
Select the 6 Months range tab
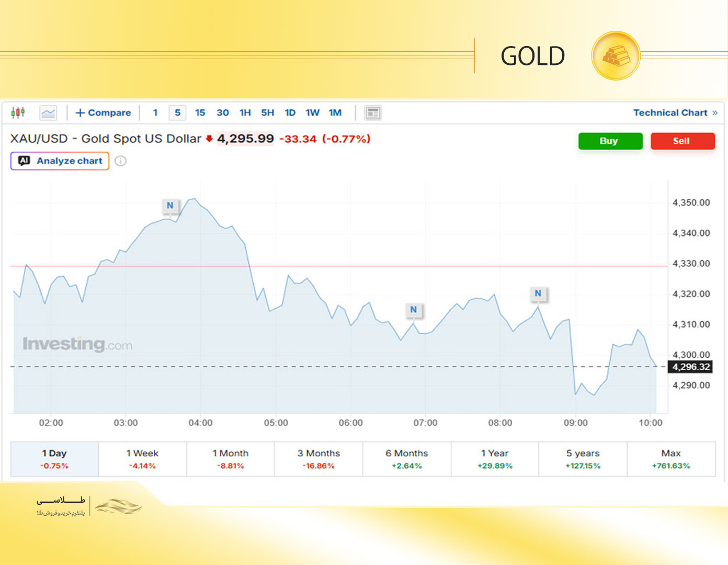tap(407, 459)
